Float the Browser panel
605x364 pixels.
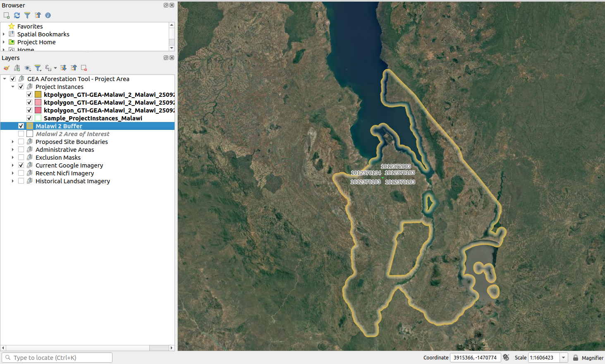tap(166, 5)
